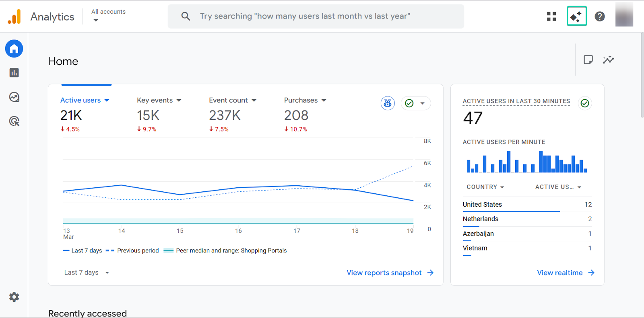
Task: Click the 208 purchases value
Action: point(296,115)
